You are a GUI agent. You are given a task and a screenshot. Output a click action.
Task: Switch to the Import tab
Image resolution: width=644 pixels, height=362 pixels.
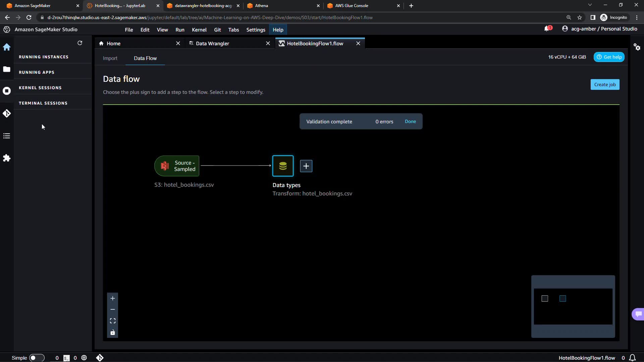coord(110,58)
